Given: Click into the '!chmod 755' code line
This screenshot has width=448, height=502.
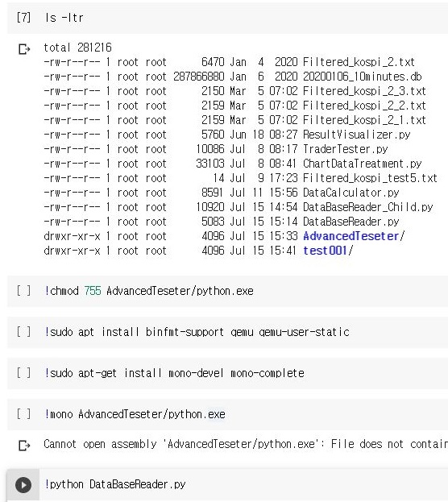Looking at the screenshot, I should 149,291.
